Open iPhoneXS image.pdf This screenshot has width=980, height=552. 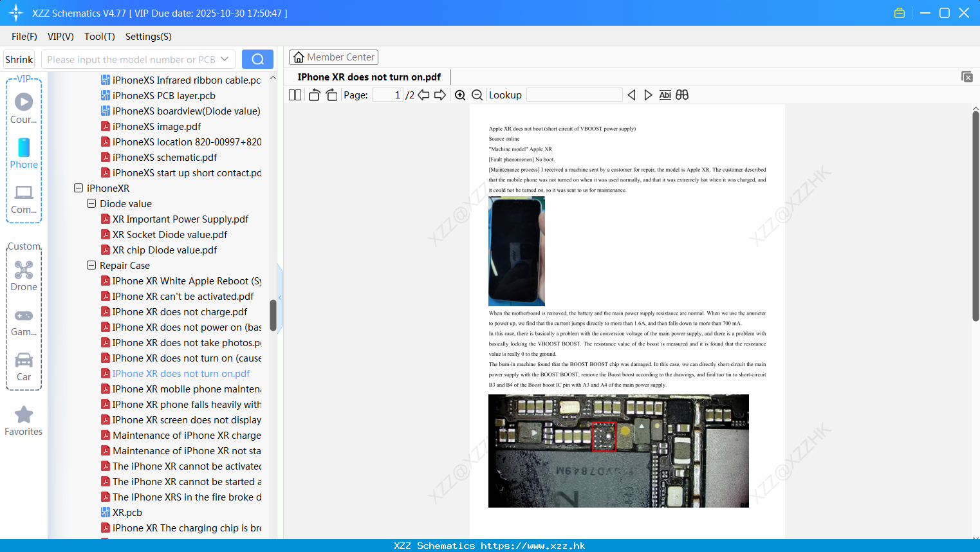151,126
